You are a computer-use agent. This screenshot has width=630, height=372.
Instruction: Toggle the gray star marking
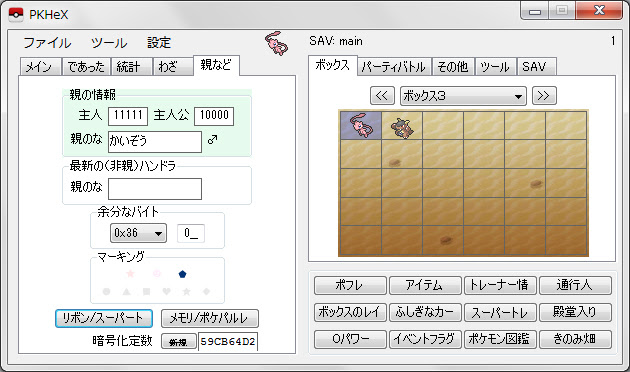(186, 291)
